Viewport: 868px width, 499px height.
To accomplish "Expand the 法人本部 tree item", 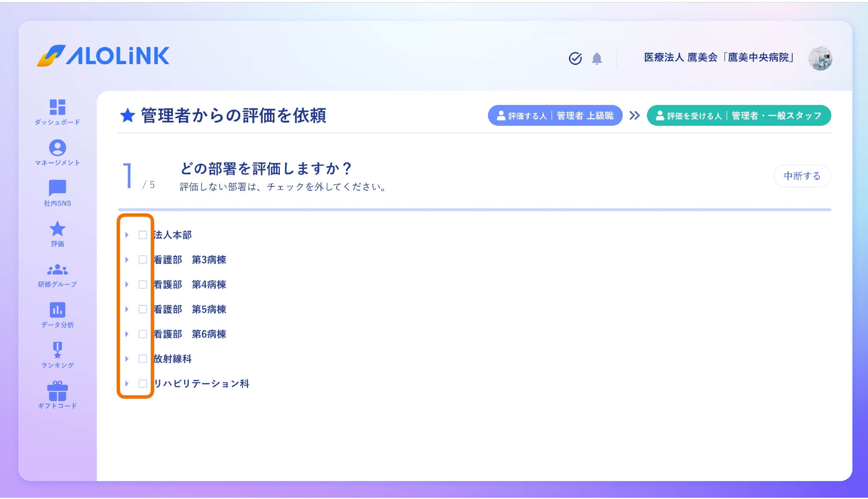I will coord(127,235).
